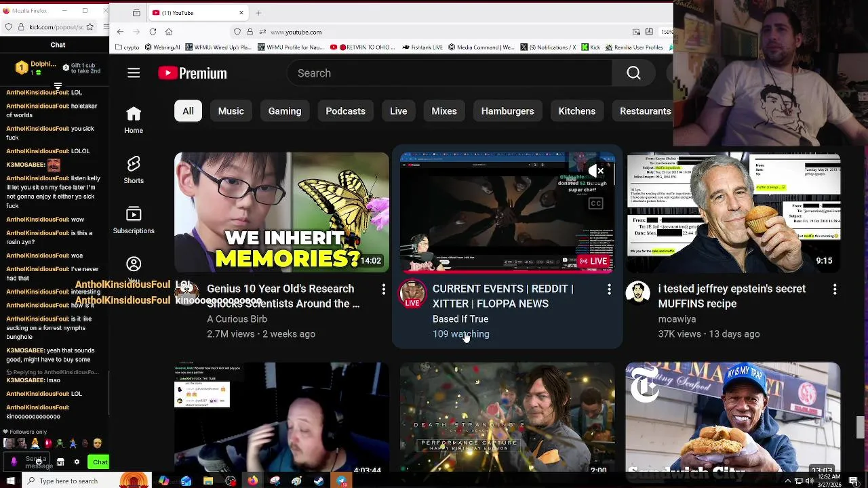
Task: Click the YouTube search magnifier button
Action: coord(633,73)
